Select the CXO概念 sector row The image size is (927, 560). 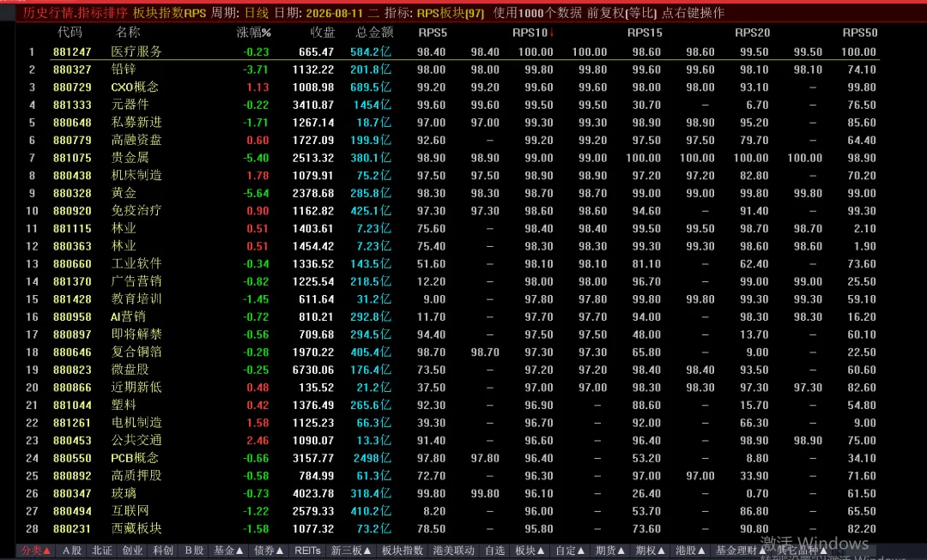point(135,87)
